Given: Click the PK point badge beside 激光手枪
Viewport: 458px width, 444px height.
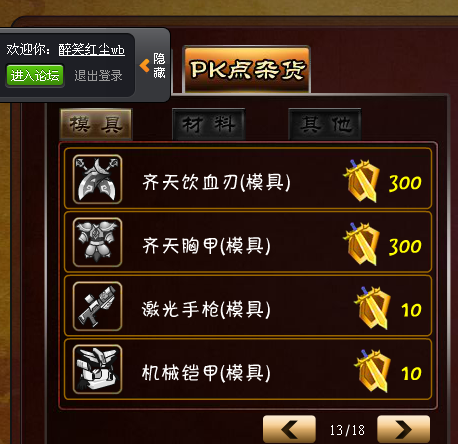Looking at the screenshot, I should [373, 308].
